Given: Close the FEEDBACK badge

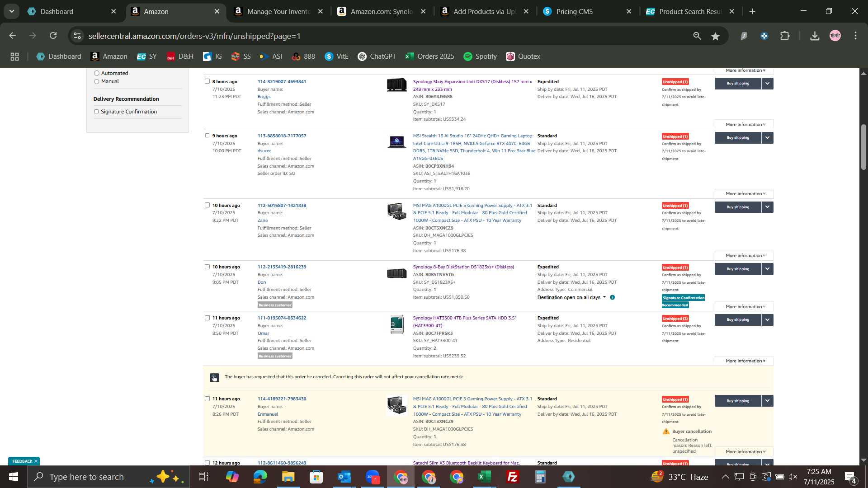Looking at the screenshot, I should click(x=36, y=461).
